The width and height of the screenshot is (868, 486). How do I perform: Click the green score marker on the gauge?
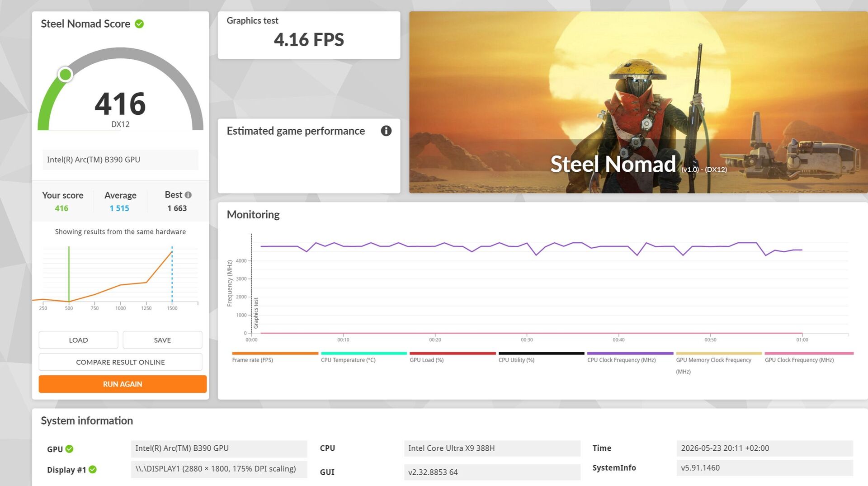66,75
